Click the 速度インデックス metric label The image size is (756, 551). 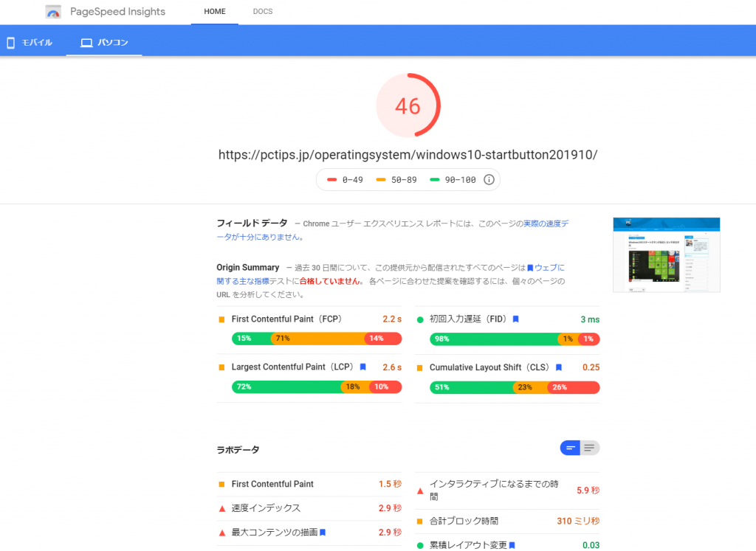click(266, 508)
